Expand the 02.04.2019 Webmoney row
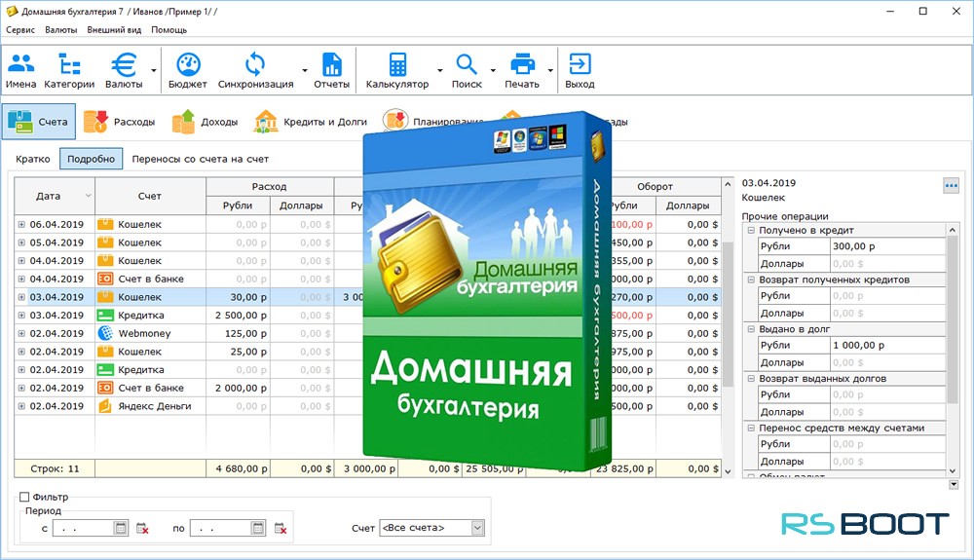Screen dimensions: 974x560 pos(21,333)
